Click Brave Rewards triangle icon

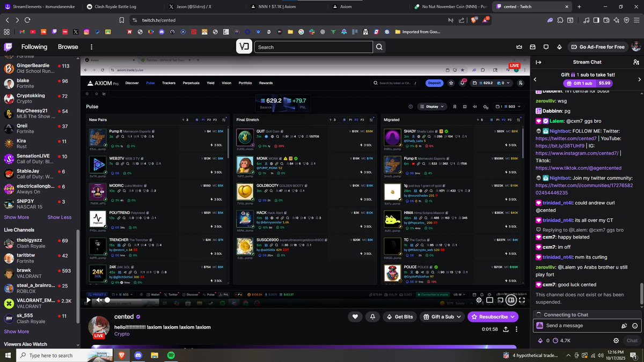[486, 20]
